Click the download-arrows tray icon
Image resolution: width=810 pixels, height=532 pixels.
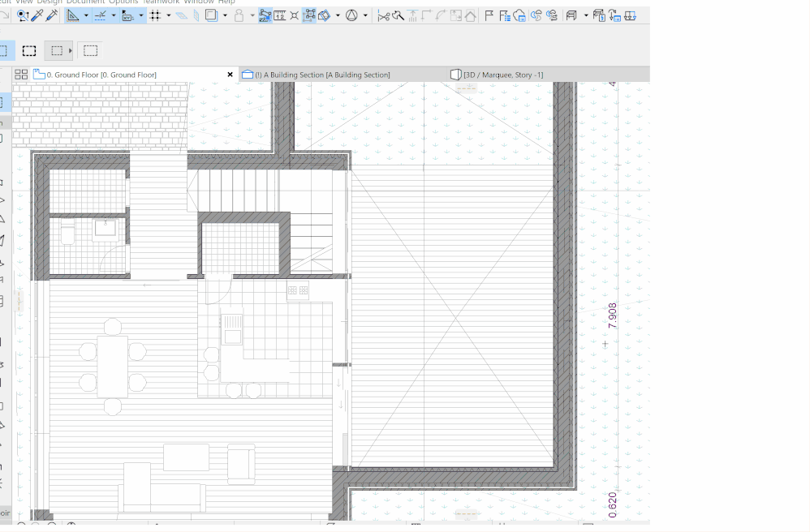[631, 16]
